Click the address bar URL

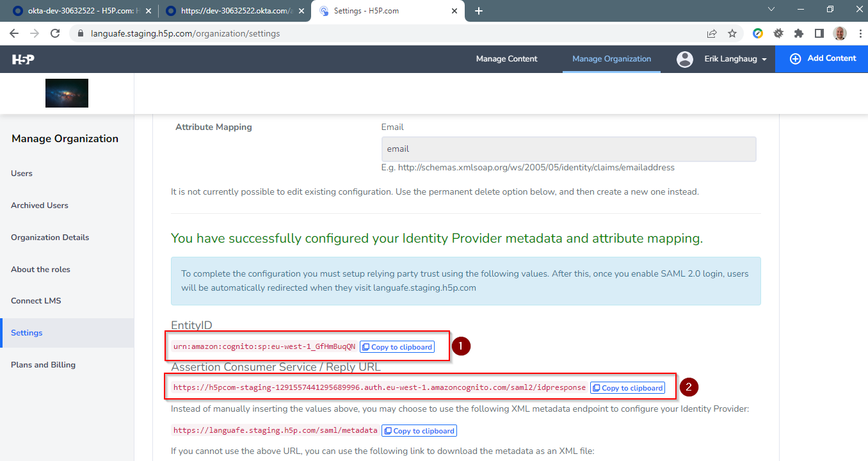(x=184, y=33)
